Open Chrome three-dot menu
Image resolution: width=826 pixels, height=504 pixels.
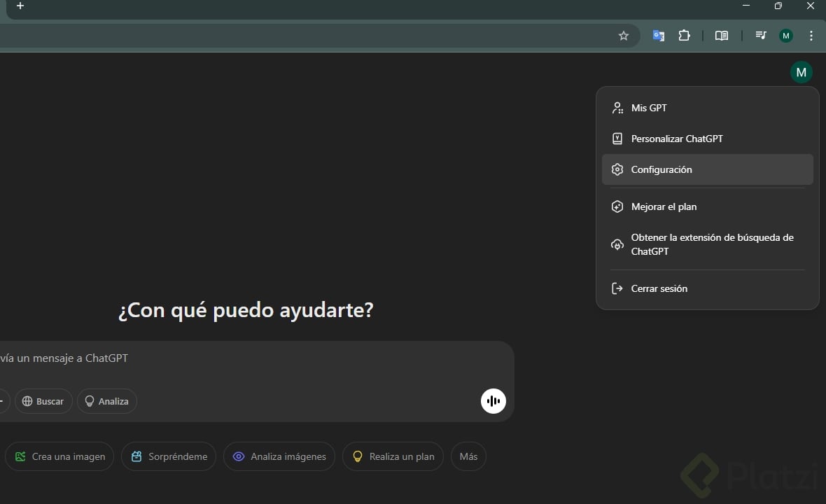tap(811, 36)
